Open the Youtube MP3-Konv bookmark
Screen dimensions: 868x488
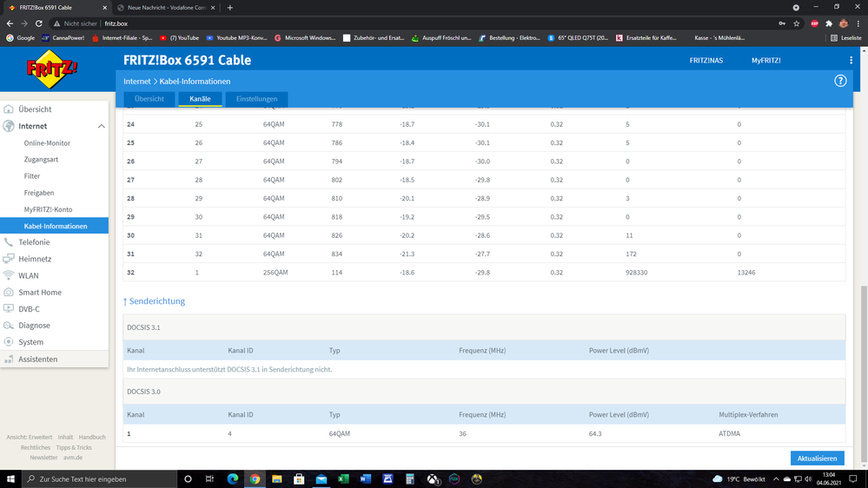click(236, 38)
